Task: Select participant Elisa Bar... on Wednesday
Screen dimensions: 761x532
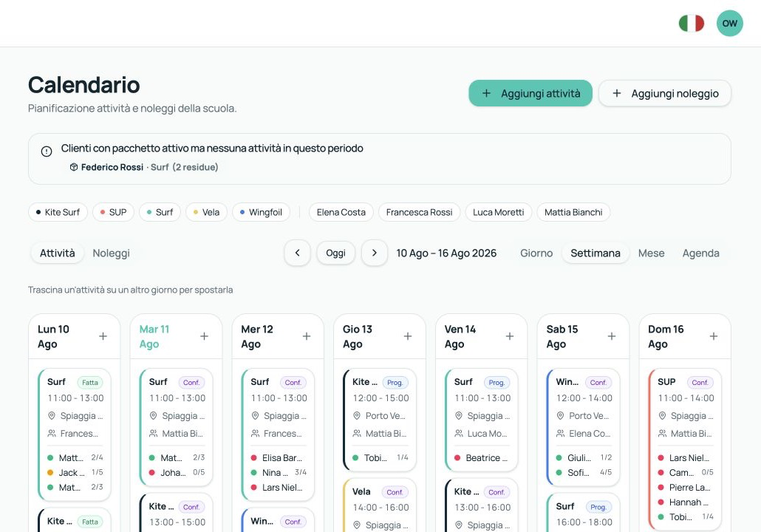Action: (x=279, y=457)
